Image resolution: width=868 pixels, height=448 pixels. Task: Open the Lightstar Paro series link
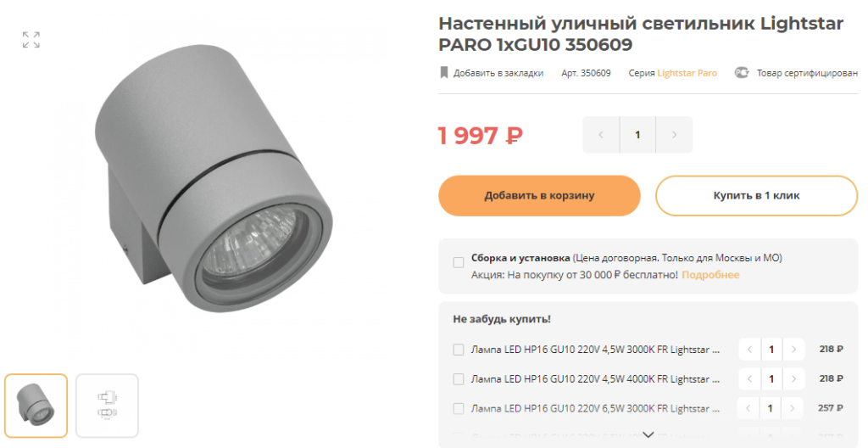coord(687,73)
